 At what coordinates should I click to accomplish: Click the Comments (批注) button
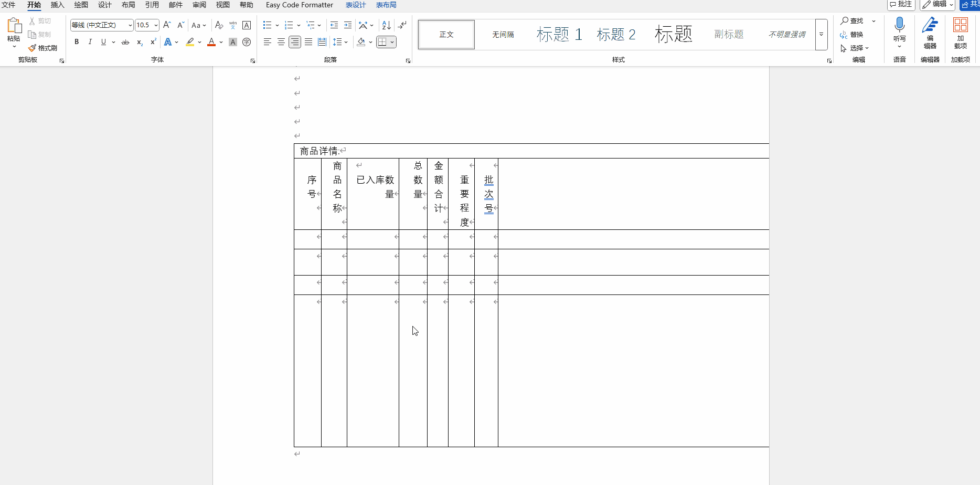[x=901, y=5]
